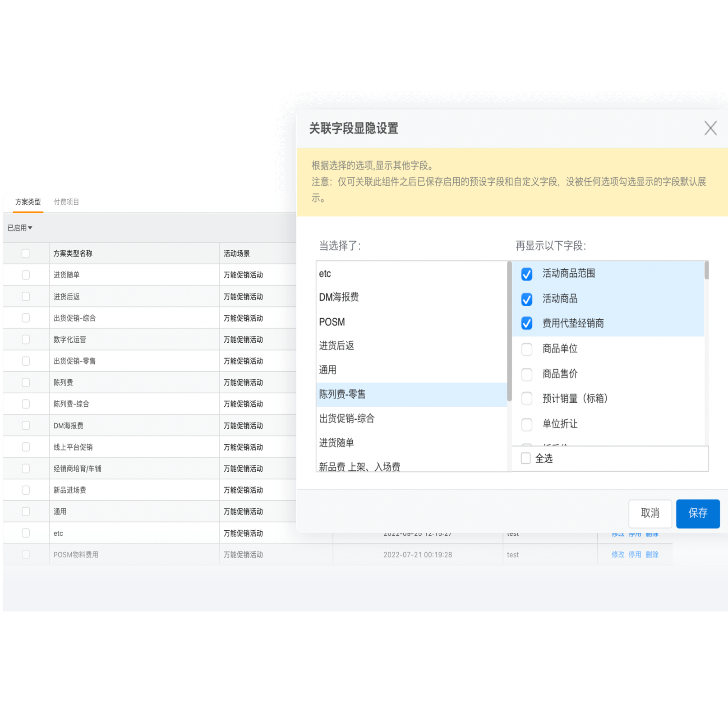This screenshot has width=728, height=717.
Task: Check the etc table row checkbox
Action: point(26,533)
